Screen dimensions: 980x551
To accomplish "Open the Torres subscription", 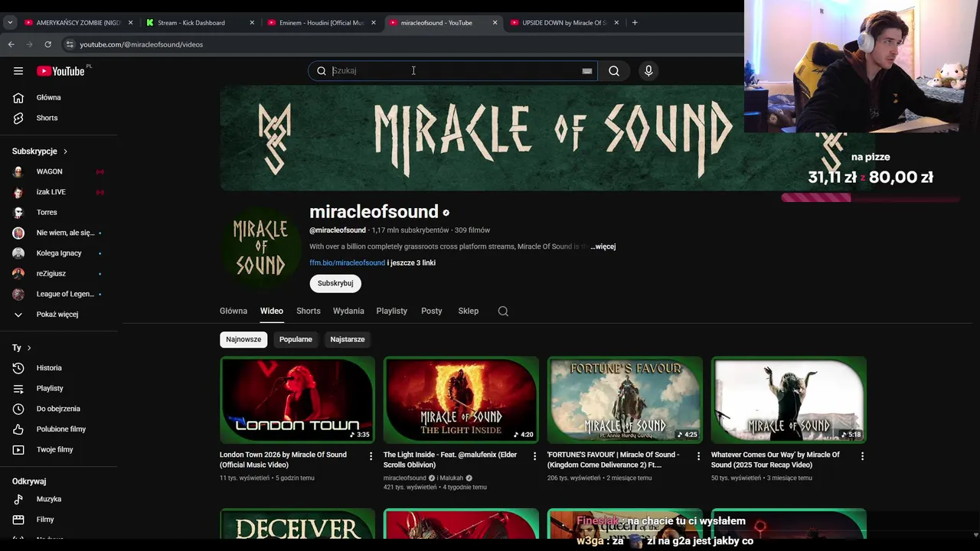I will coord(59,212).
